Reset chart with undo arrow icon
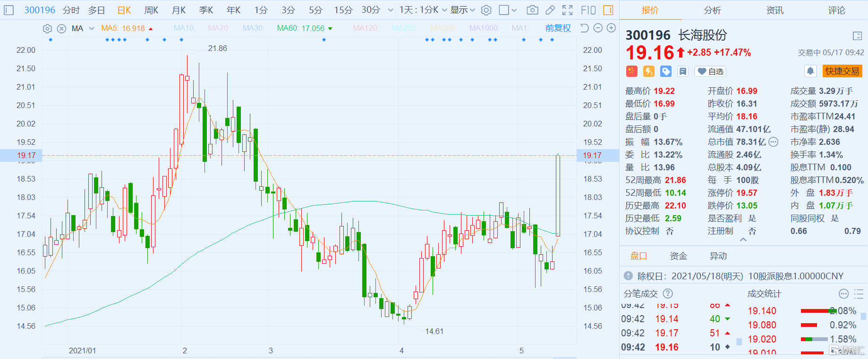 pos(584,28)
